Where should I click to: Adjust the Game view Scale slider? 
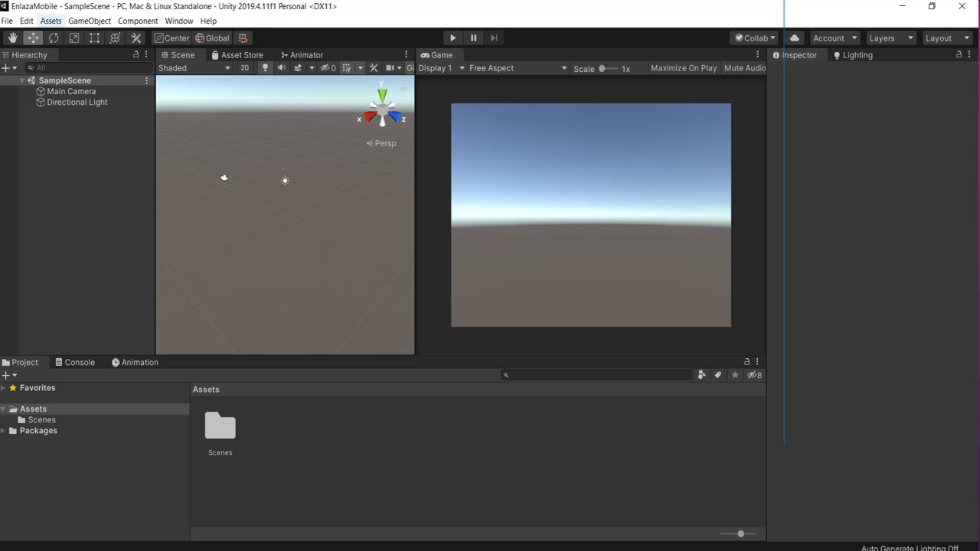(608, 69)
